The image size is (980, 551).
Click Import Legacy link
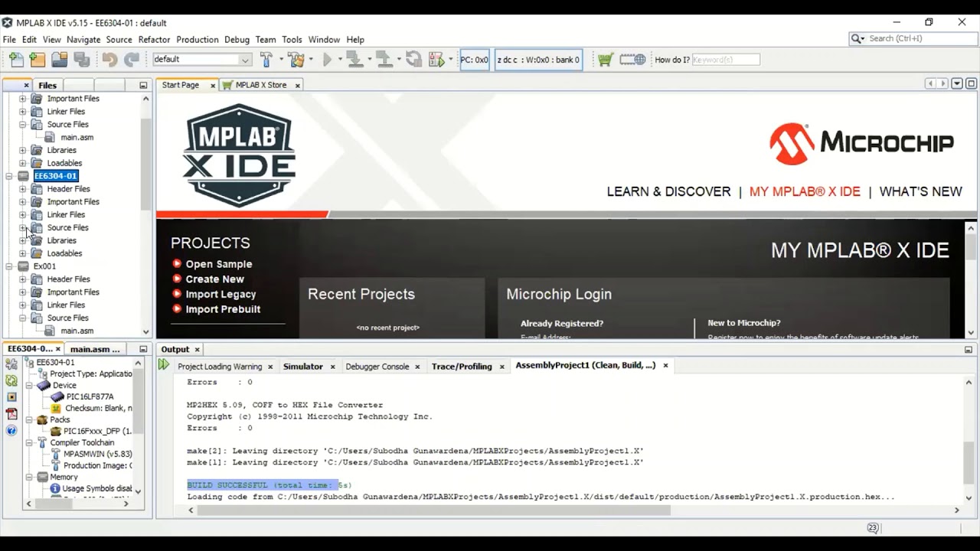220,294
